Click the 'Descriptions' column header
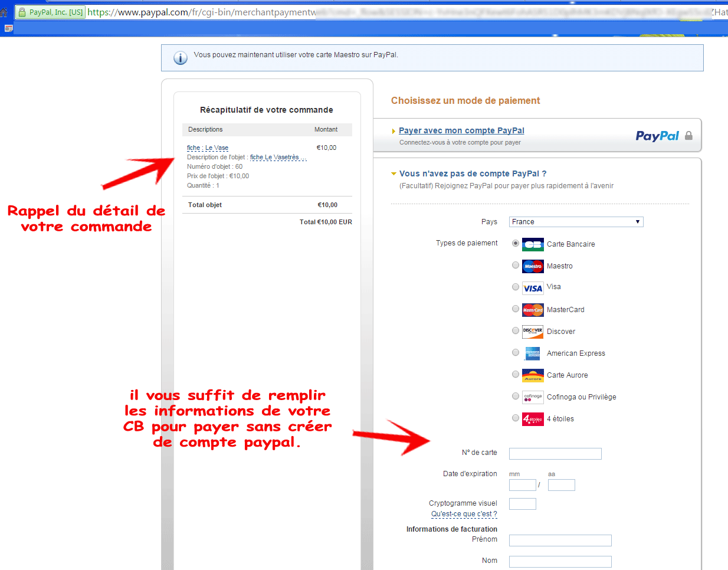This screenshot has height=570, width=728. tap(205, 129)
